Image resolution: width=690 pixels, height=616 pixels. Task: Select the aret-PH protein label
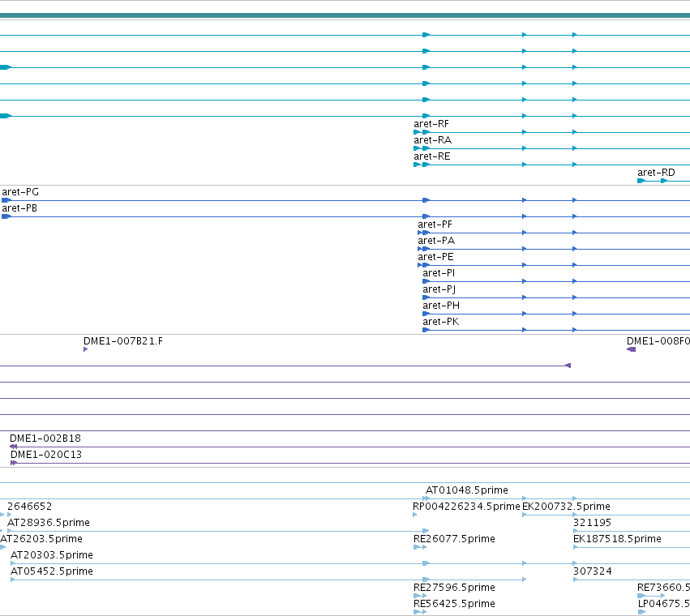tap(441, 306)
